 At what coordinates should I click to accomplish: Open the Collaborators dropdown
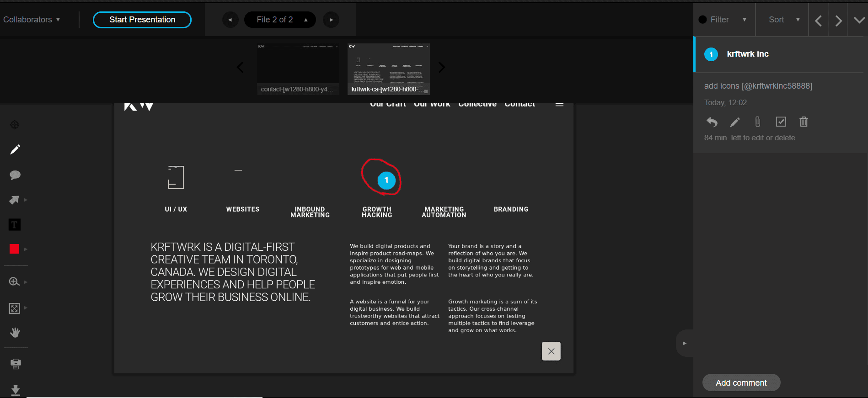tap(32, 20)
